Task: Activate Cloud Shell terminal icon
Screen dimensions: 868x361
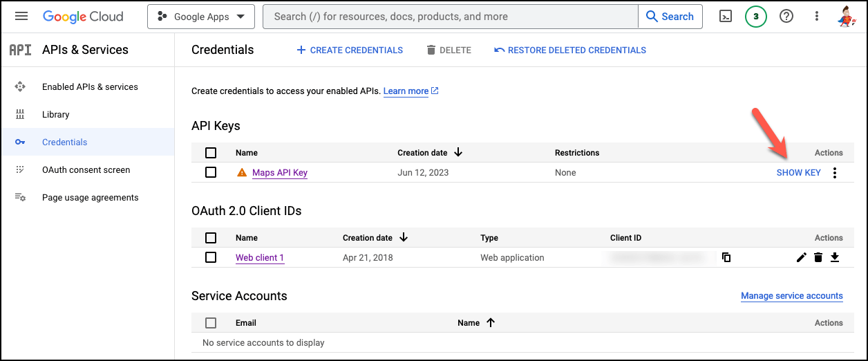Action: point(726,17)
